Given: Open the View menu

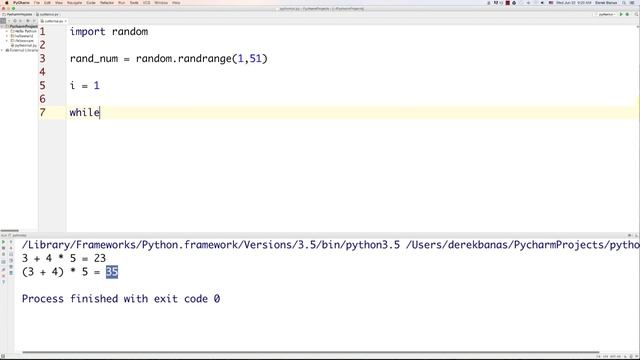Looking at the screenshot, I should [59, 3].
